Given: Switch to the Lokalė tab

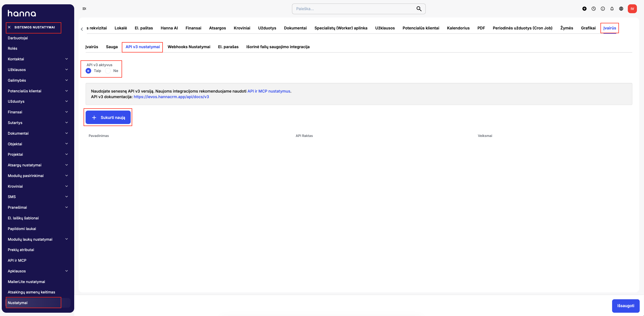Looking at the screenshot, I should tap(121, 28).
